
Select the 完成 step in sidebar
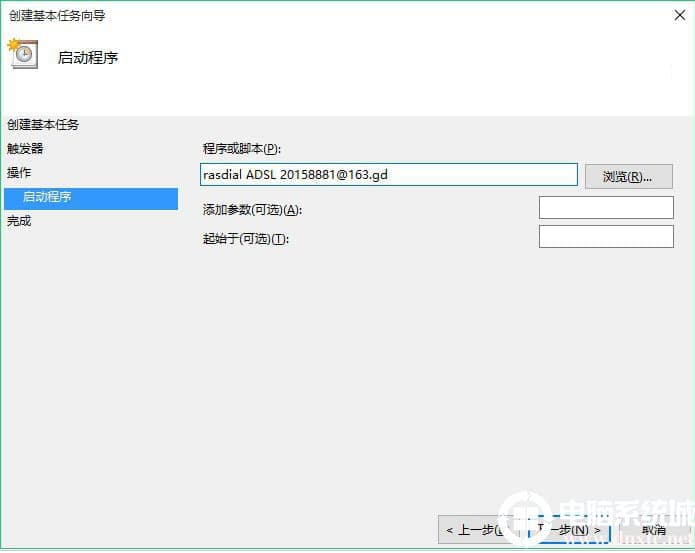click(x=19, y=221)
